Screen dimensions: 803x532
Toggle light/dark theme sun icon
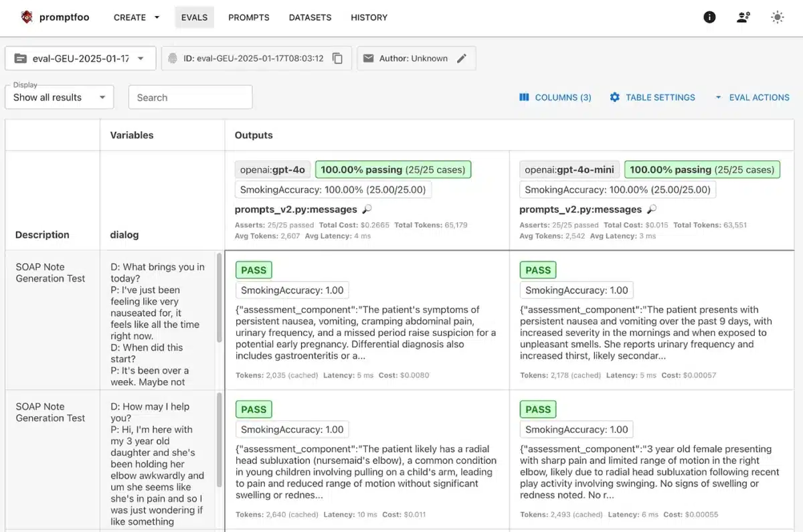(777, 17)
